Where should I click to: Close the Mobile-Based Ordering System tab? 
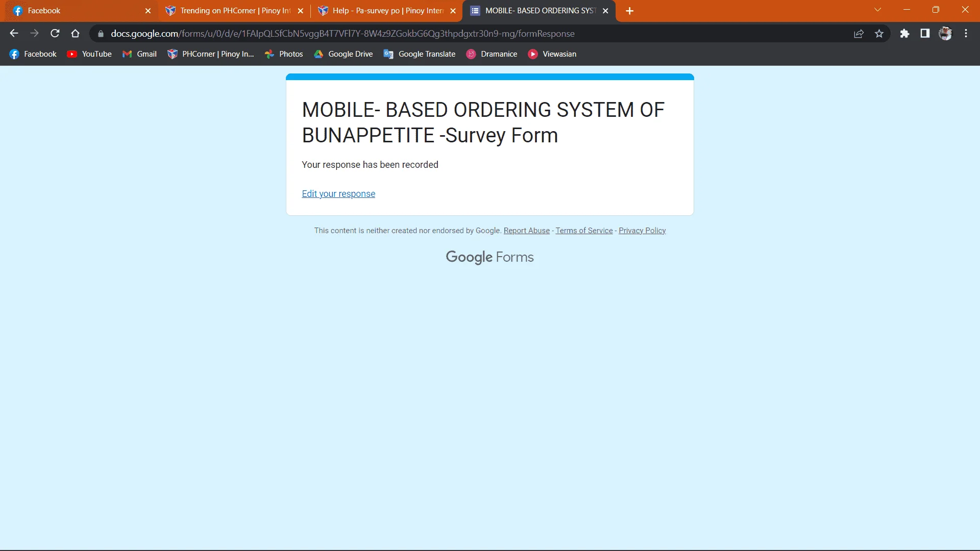coord(605,11)
